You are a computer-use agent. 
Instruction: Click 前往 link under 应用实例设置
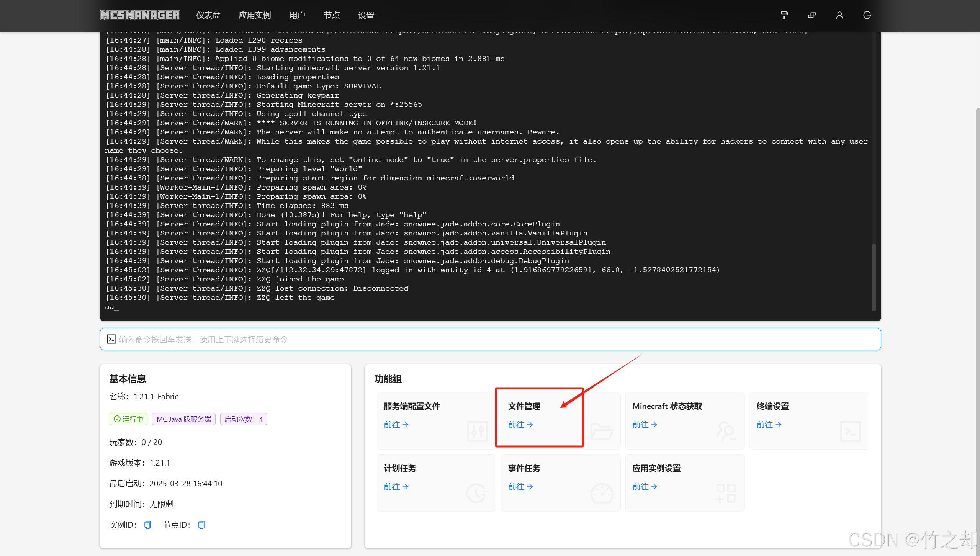645,487
